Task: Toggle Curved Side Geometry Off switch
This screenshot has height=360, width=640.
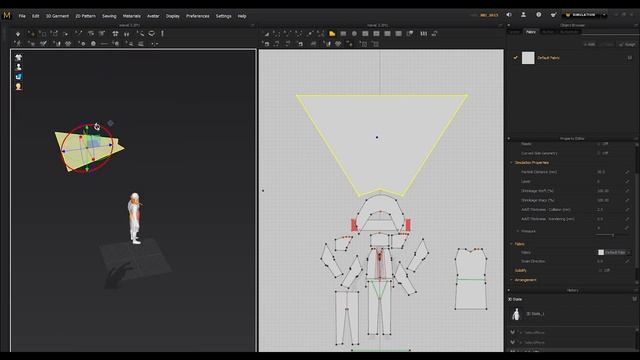Action: [x=603, y=153]
